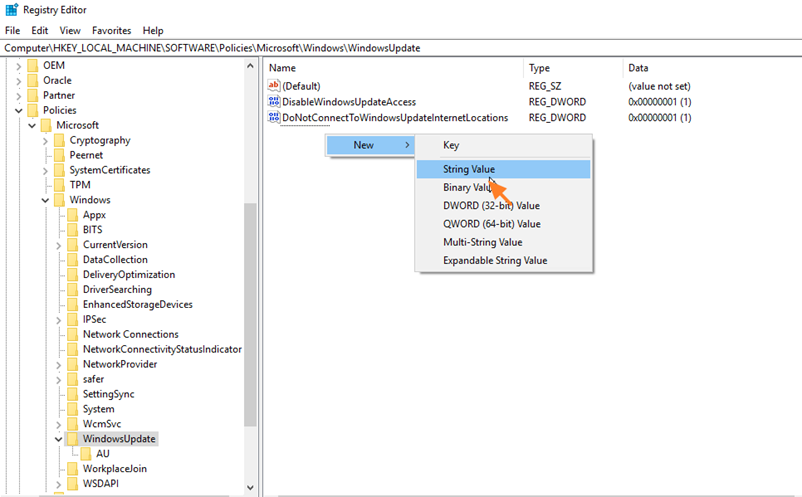Select the WcmSvc key

tap(102, 424)
